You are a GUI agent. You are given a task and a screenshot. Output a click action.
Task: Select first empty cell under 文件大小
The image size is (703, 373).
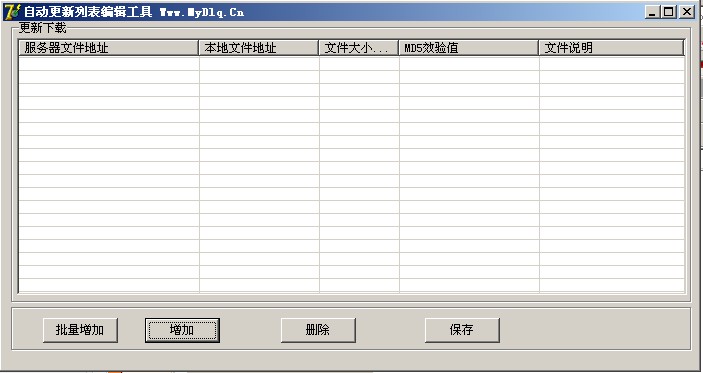359,64
